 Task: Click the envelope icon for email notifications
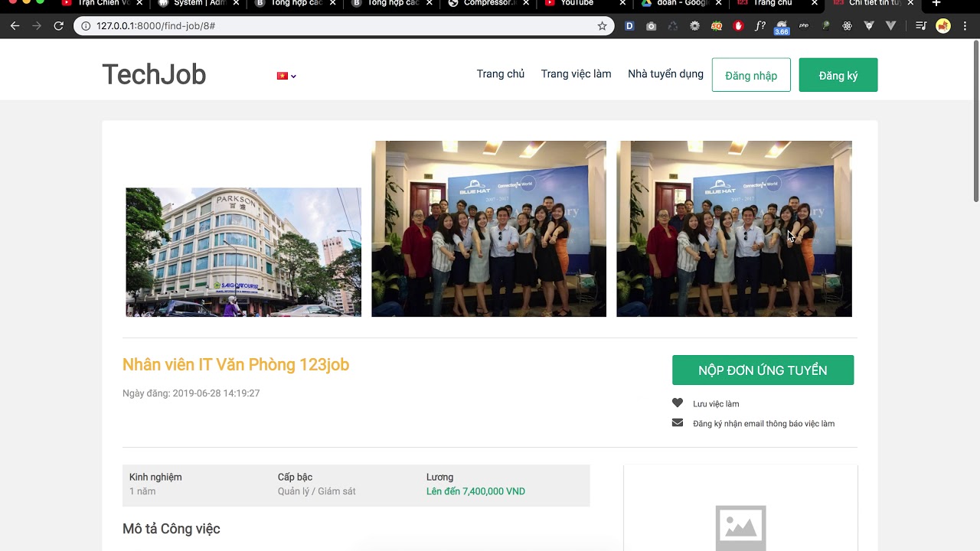(678, 422)
